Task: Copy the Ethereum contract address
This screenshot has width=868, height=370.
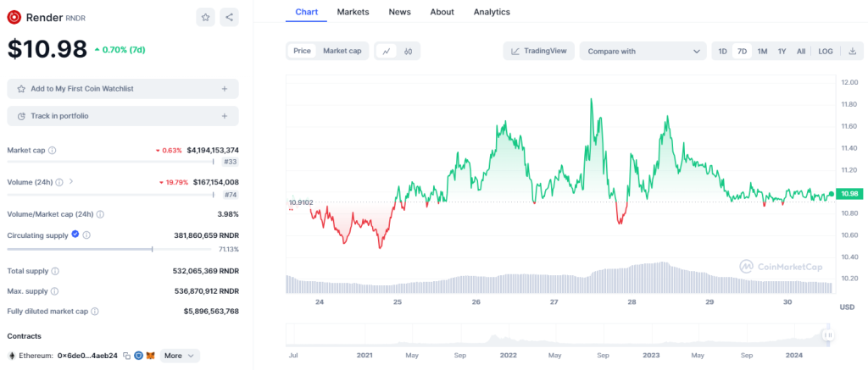Action: click(x=126, y=356)
